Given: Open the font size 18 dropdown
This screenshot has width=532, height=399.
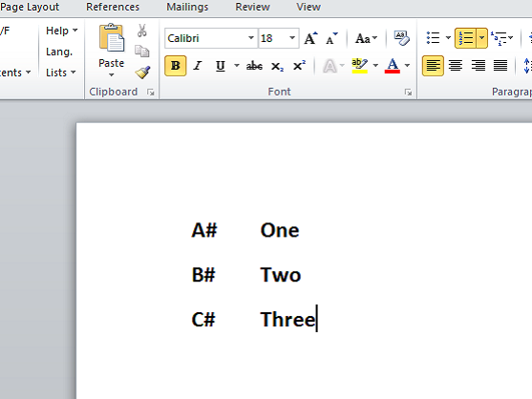Looking at the screenshot, I should [291, 38].
